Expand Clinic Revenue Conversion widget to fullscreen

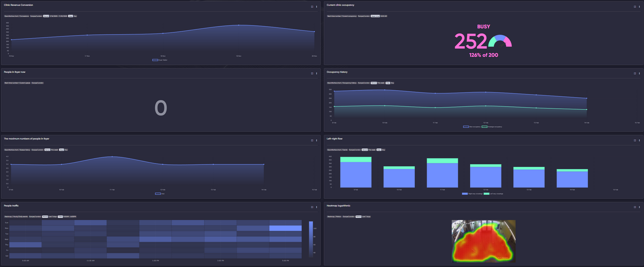click(x=312, y=7)
